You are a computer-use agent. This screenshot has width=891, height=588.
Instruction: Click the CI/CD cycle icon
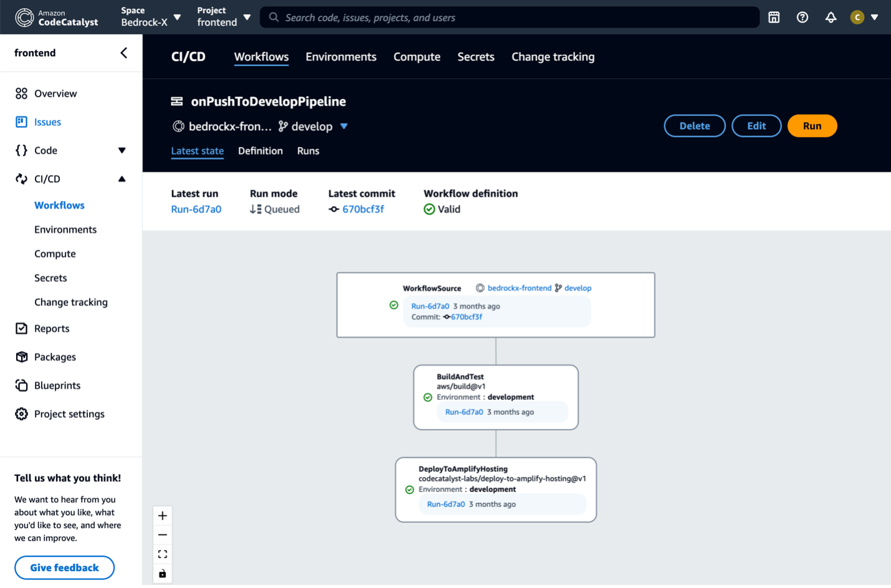tap(21, 179)
